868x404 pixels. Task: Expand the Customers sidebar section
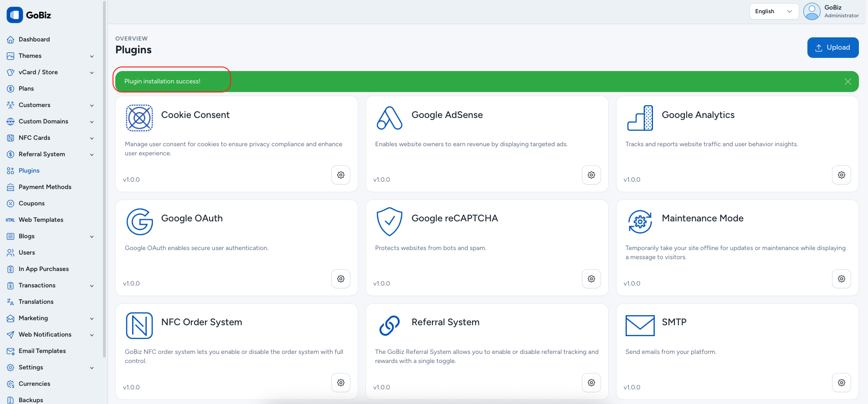[x=50, y=105]
